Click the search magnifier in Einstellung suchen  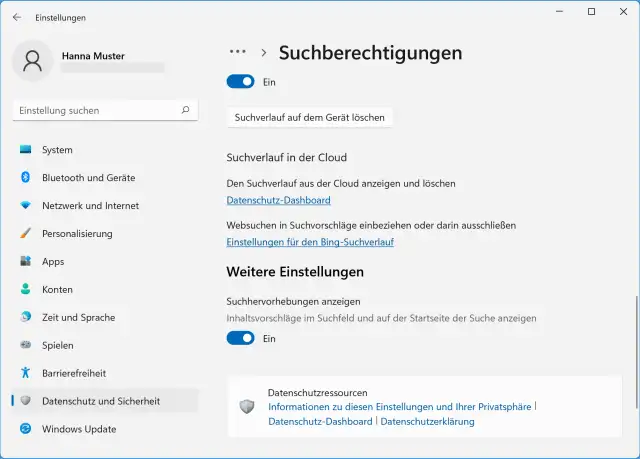pos(185,110)
